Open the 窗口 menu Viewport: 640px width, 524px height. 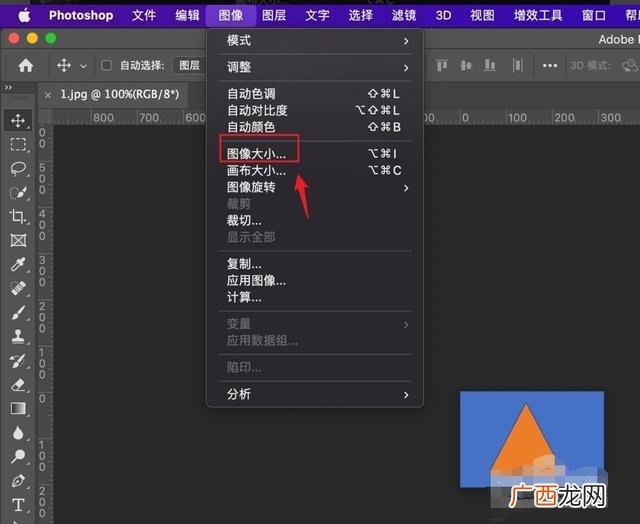[594, 16]
